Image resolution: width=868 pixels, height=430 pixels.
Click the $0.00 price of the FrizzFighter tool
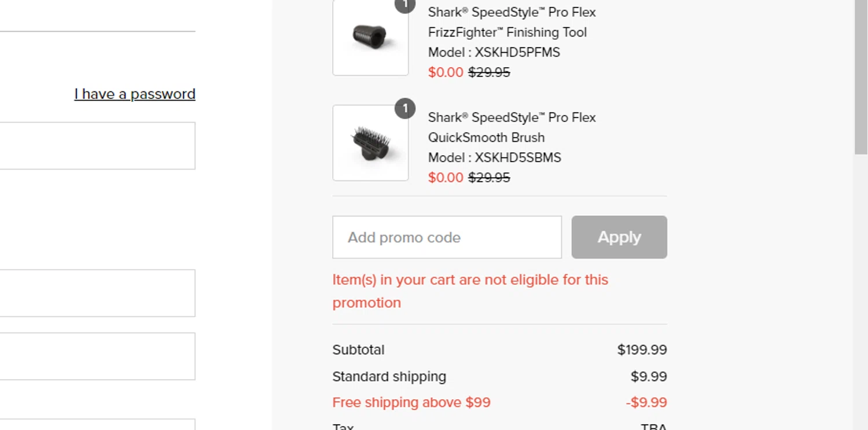coord(446,72)
